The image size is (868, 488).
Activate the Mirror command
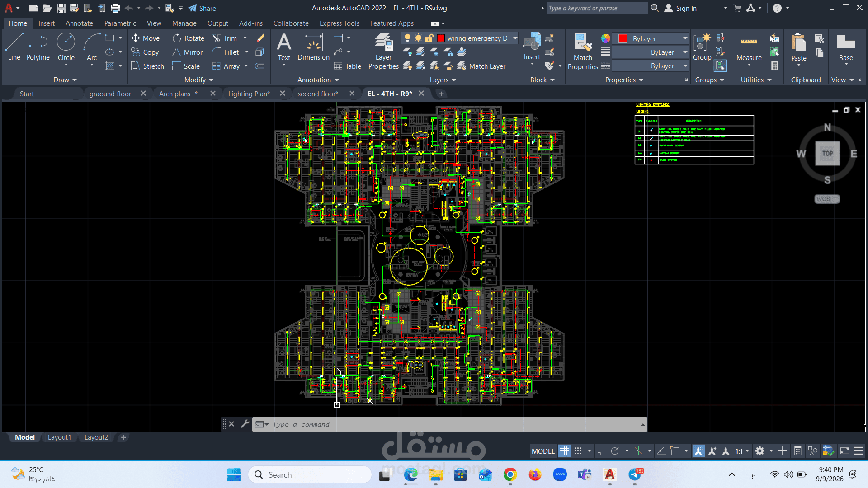pyautogui.click(x=188, y=52)
